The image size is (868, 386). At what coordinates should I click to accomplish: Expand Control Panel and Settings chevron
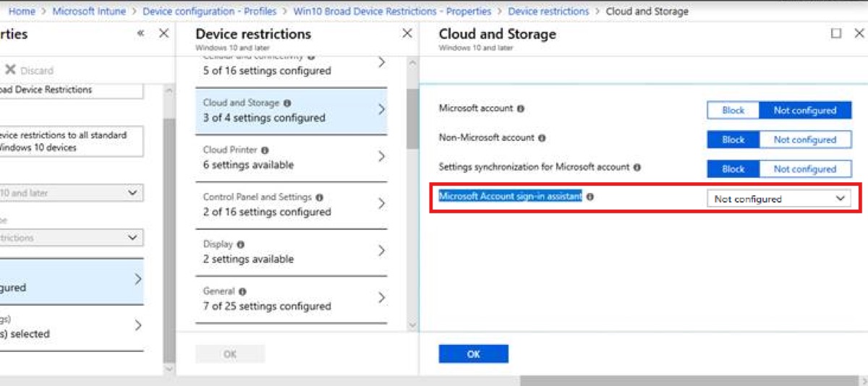(381, 204)
